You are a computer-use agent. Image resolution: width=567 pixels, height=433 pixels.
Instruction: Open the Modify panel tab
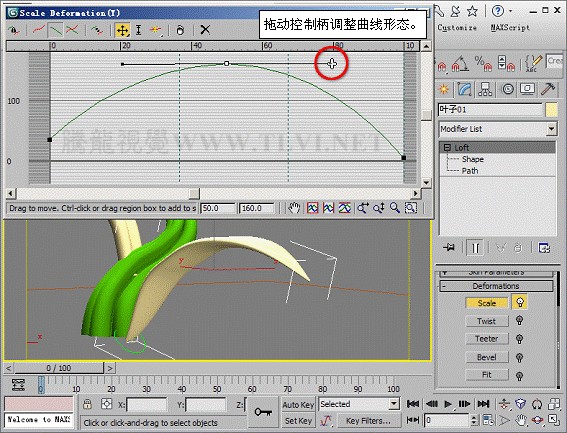click(464, 89)
